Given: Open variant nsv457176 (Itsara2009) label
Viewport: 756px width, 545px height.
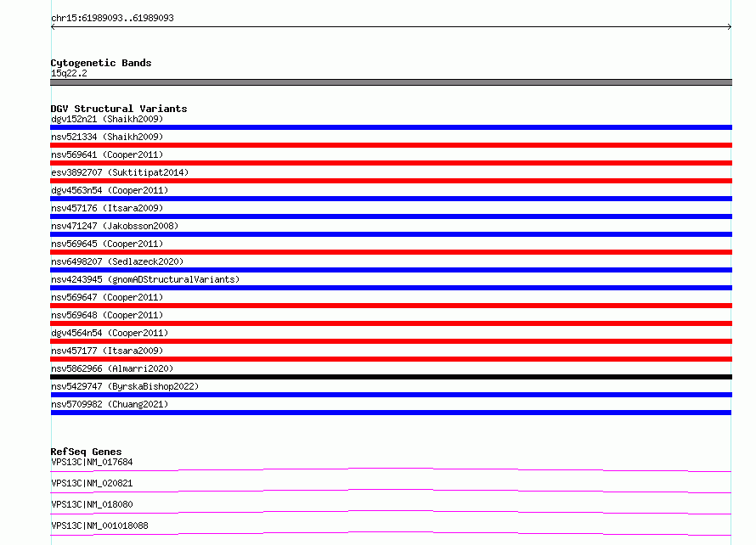Looking at the screenshot, I should [x=107, y=208].
